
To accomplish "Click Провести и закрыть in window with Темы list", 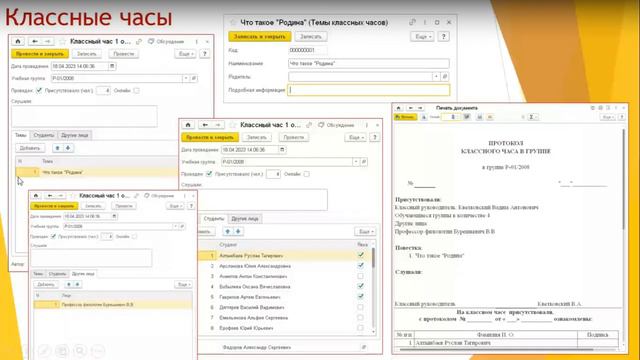I will (40, 54).
